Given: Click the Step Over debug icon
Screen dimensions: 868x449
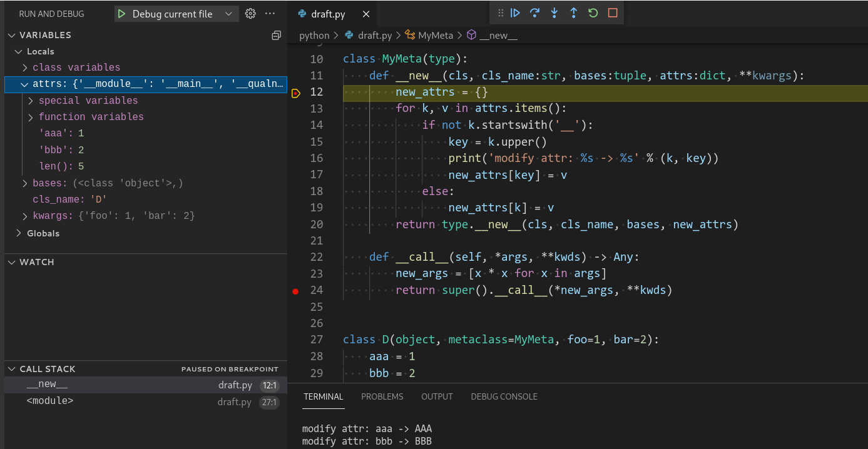Looking at the screenshot, I should click(x=534, y=13).
